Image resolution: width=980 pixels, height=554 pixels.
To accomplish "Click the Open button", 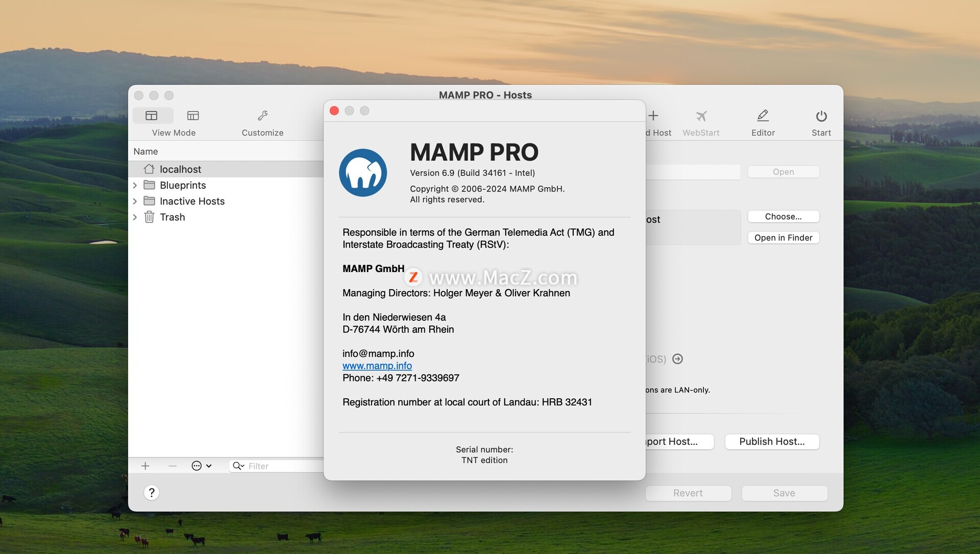I will [x=783, y=172].
